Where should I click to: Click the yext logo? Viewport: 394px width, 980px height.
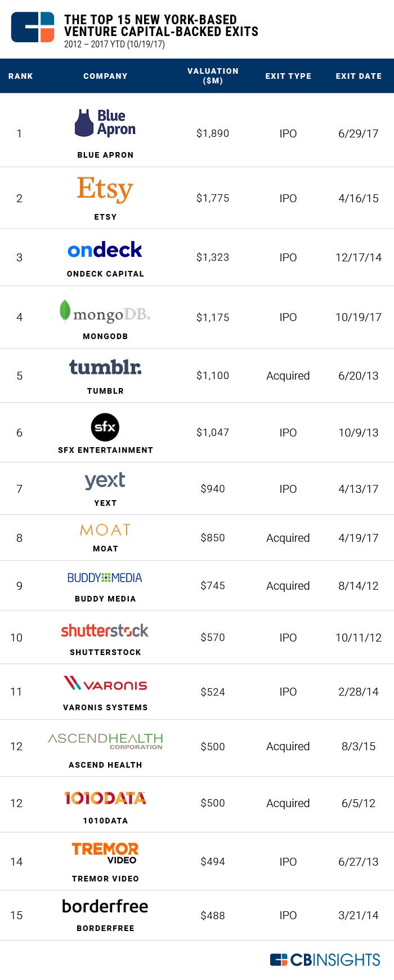(105, 481)
